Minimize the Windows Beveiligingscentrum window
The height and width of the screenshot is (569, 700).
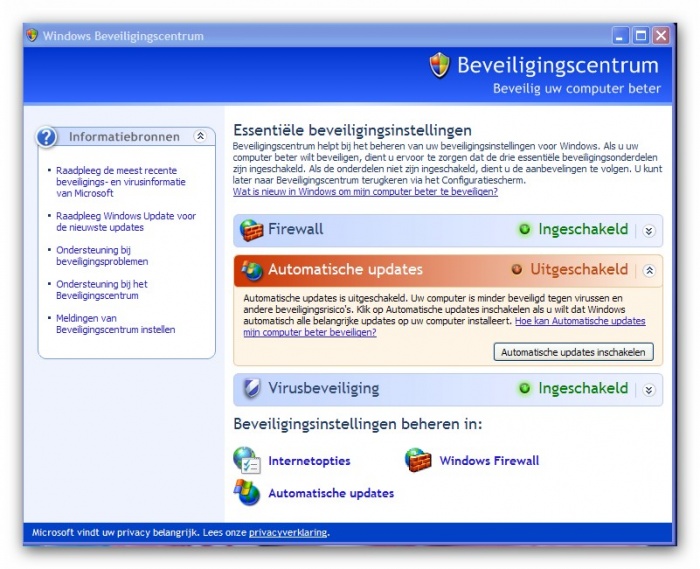(x=620, y=35)
